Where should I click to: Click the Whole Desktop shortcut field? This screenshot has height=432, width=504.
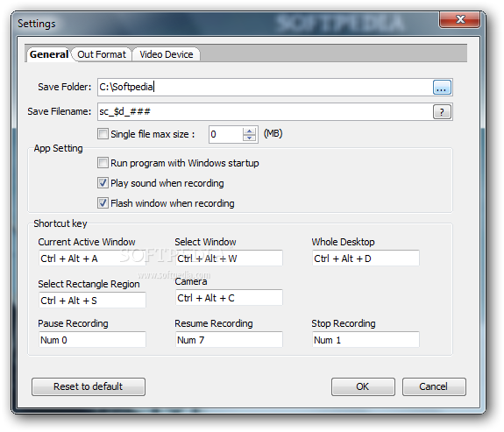[366, 258]
